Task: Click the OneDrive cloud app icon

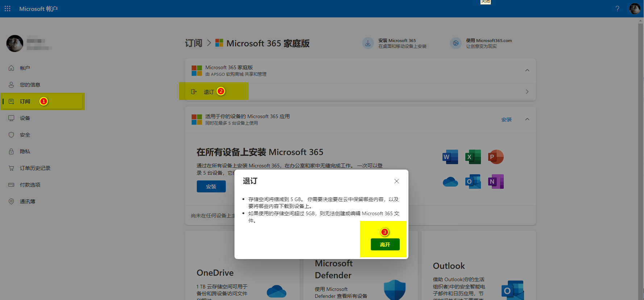Action: pos(450,182)
